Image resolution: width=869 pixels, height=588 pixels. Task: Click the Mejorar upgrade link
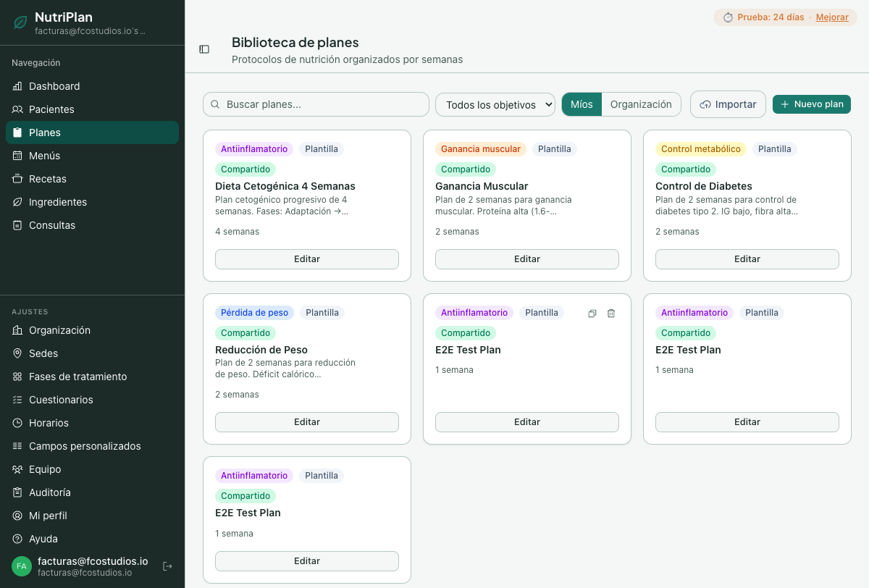[x=832, y=17]
